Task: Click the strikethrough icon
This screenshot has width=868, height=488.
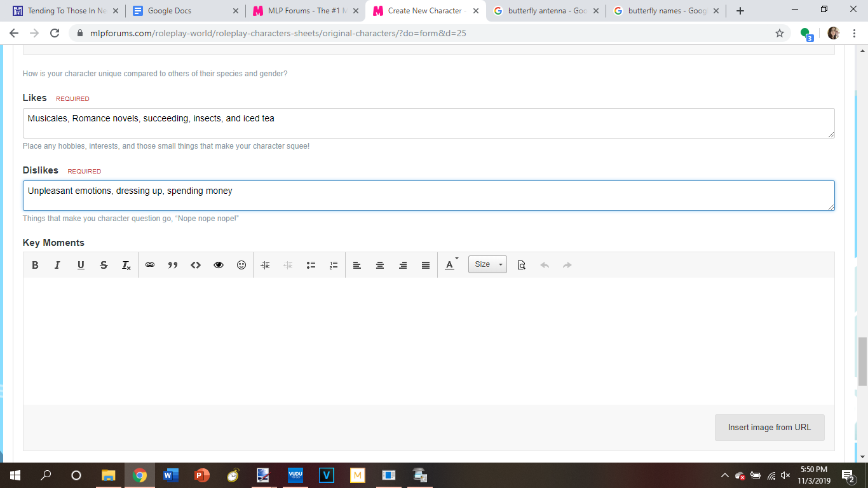Action: point(104,265)
